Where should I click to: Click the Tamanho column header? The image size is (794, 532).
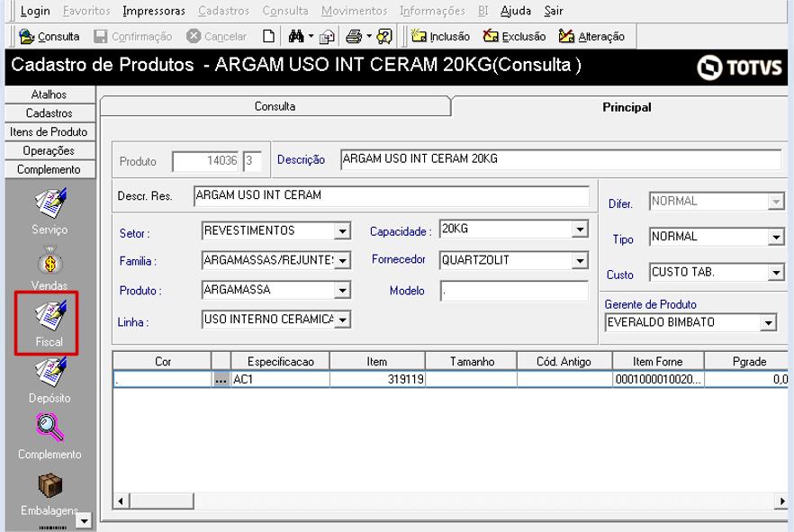[x=472, y=361]
